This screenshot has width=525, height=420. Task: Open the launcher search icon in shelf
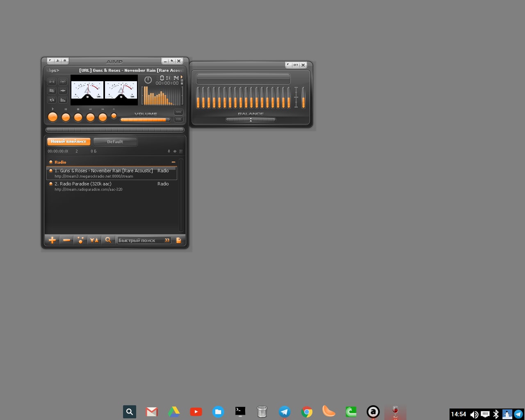tap(130, 412)
